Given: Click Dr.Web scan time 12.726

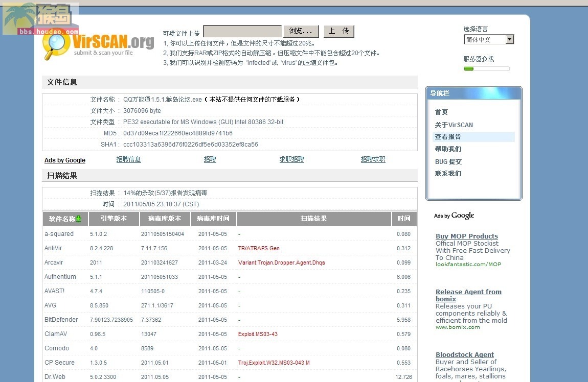Looking at the screenshot, I should 403,377.
